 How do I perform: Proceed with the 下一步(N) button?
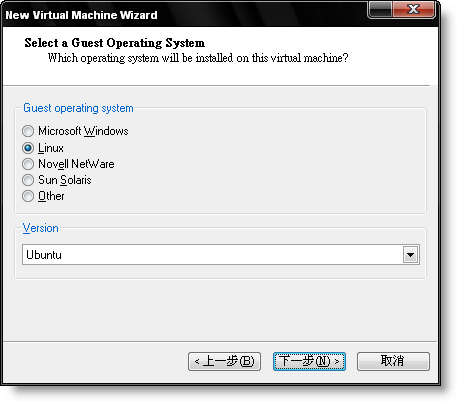point(309,361)
